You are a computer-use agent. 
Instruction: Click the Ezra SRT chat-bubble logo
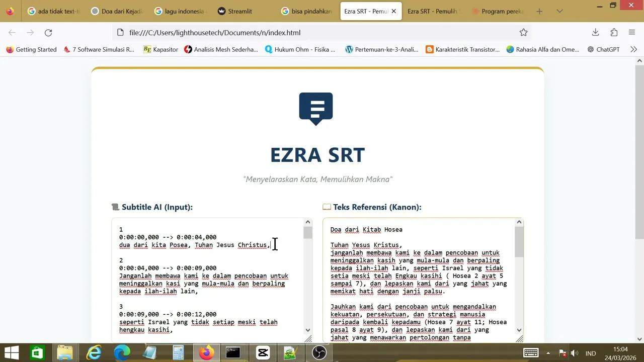tap(316, 109)
